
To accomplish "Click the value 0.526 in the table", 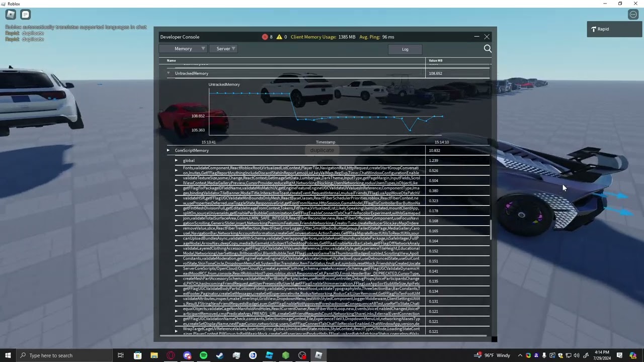I will [434, 170].
